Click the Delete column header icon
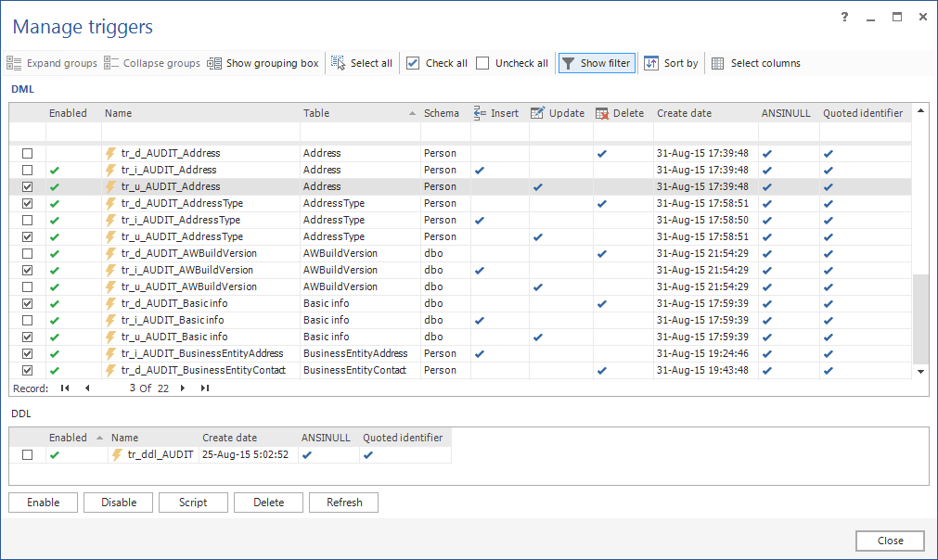This screenshot has height=560, width=938. point(602,113)
